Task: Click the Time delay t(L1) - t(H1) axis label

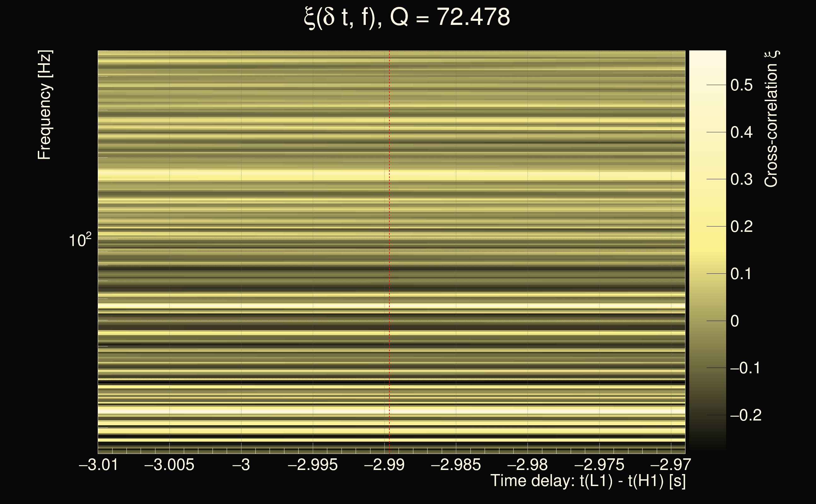Action: tap(588, 481)
